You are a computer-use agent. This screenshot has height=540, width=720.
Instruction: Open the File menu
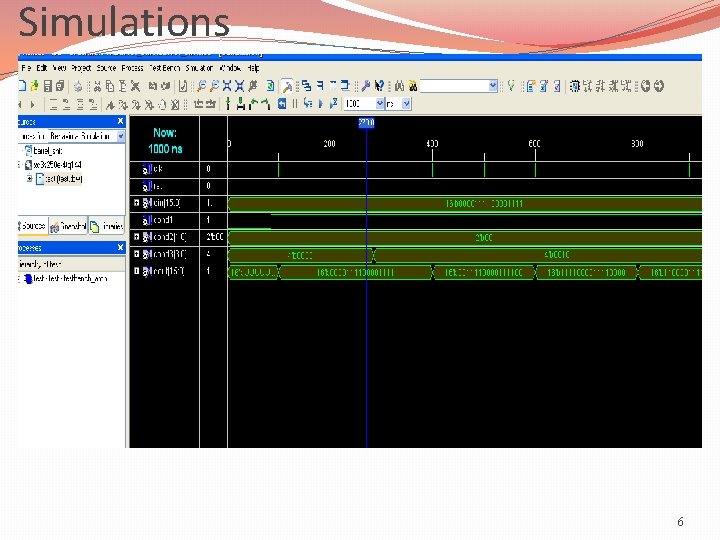click(26, 68)
